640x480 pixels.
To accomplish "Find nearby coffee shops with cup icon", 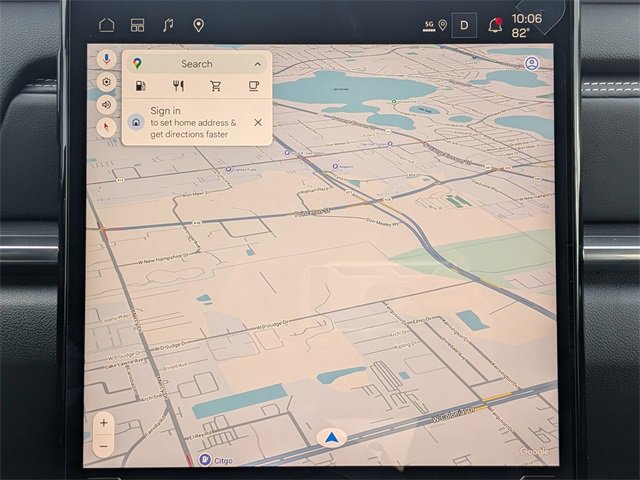I will point(254,86).
